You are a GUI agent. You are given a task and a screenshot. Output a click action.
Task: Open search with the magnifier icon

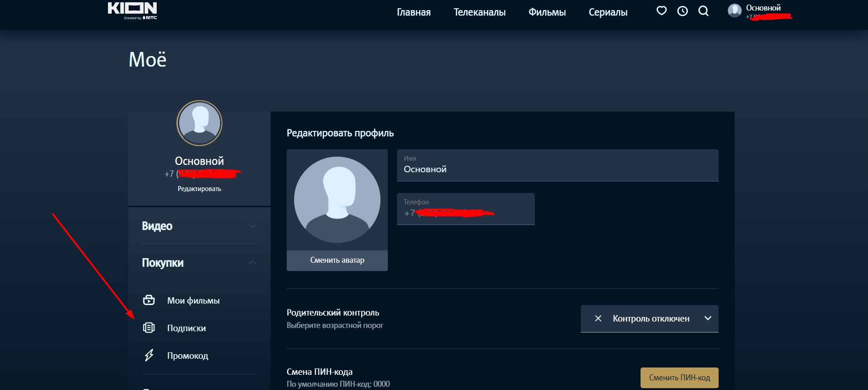[x=703, y=11]
